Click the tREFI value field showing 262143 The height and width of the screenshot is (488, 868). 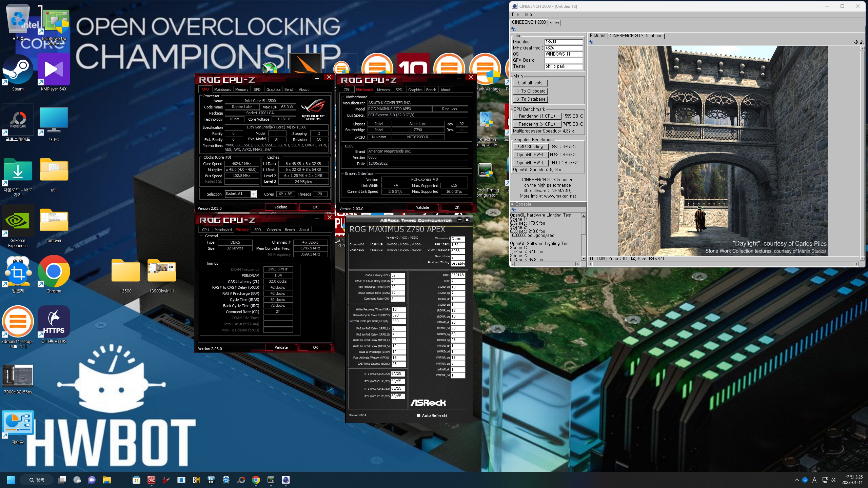pos(458,275)
